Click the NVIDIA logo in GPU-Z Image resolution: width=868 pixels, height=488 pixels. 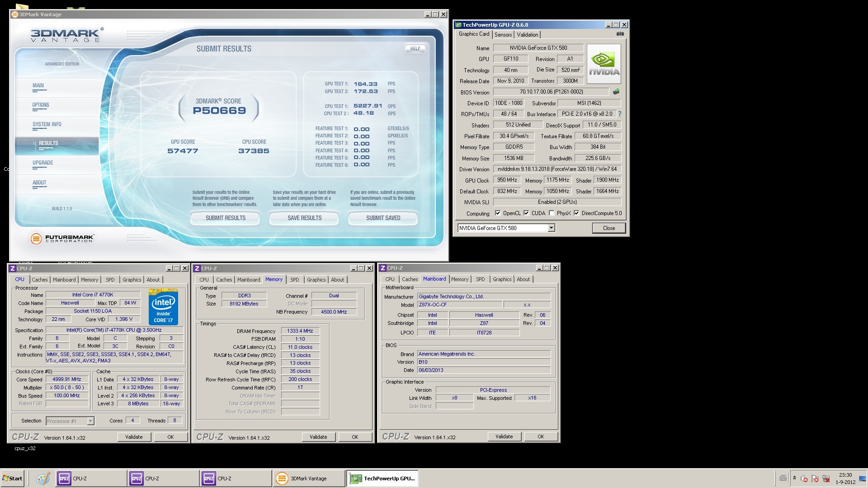(604, 64)
